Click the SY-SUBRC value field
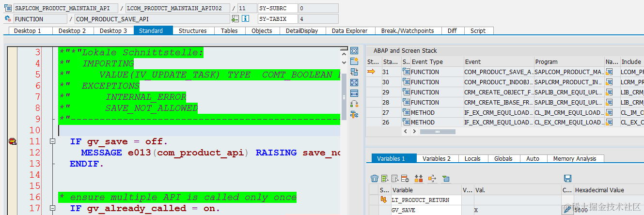This screenshot has width=644, height=215. pos(318,8)
